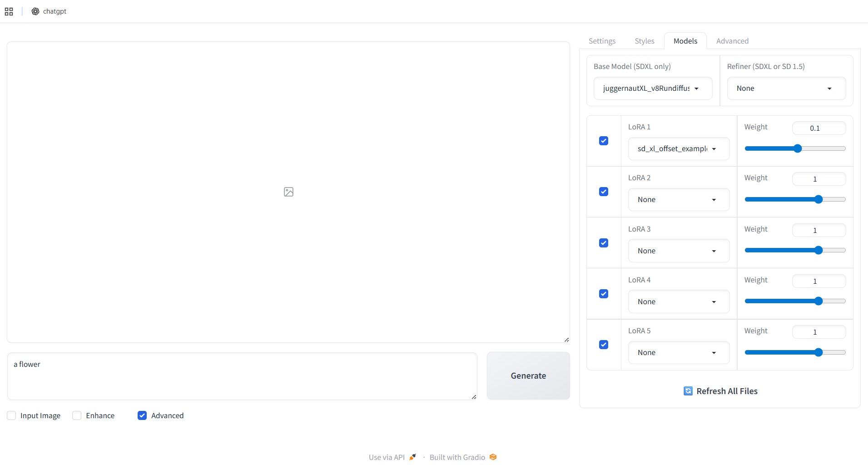The image size is (868, 469).
Task: Open the Base Model dropdown
Action: click(x=653, y=89)
